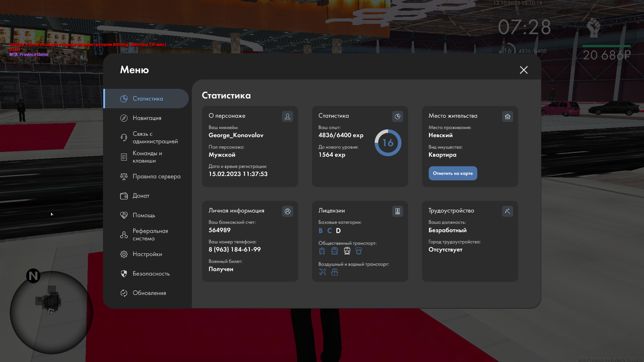Open the Донат section
The height and width of the screenshot is (362, 644).
coord(141,196)
